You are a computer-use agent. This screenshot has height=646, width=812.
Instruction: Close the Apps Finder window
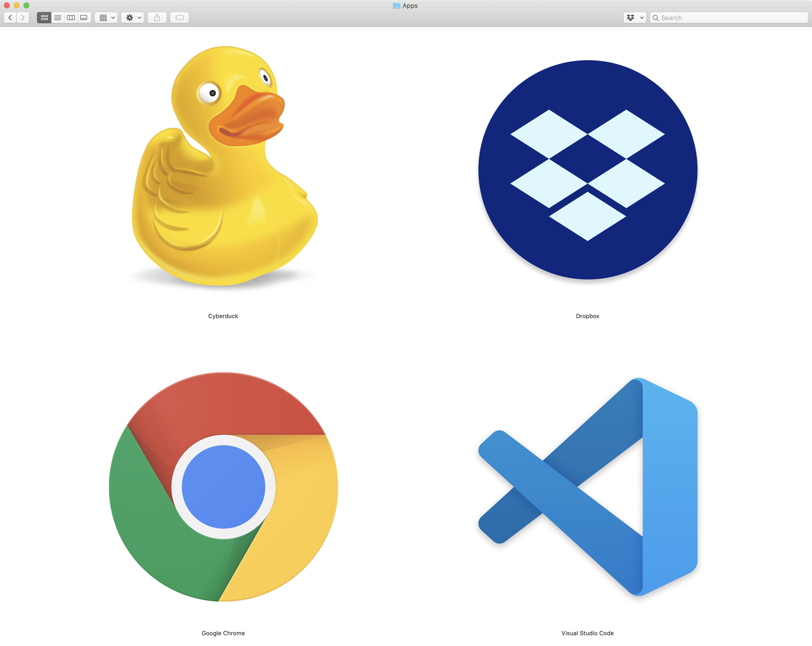point(7,5)
